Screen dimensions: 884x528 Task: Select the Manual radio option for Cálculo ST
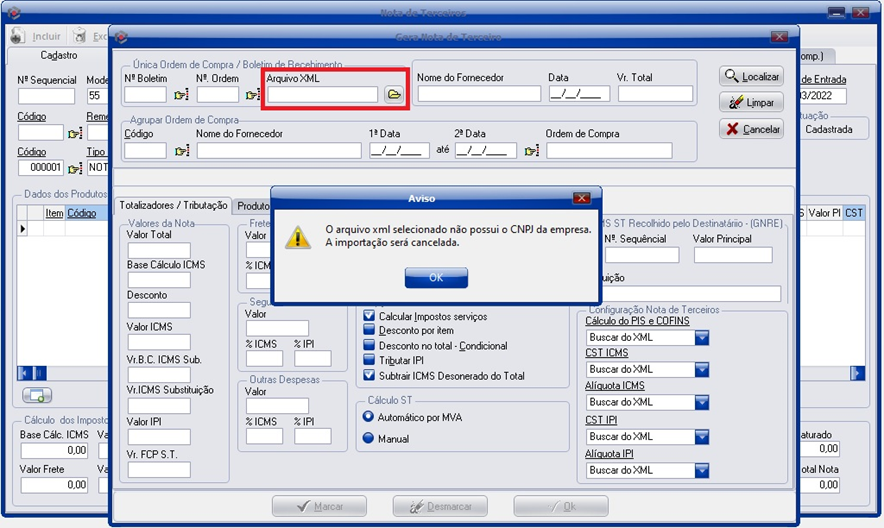[x=368, y=438]
